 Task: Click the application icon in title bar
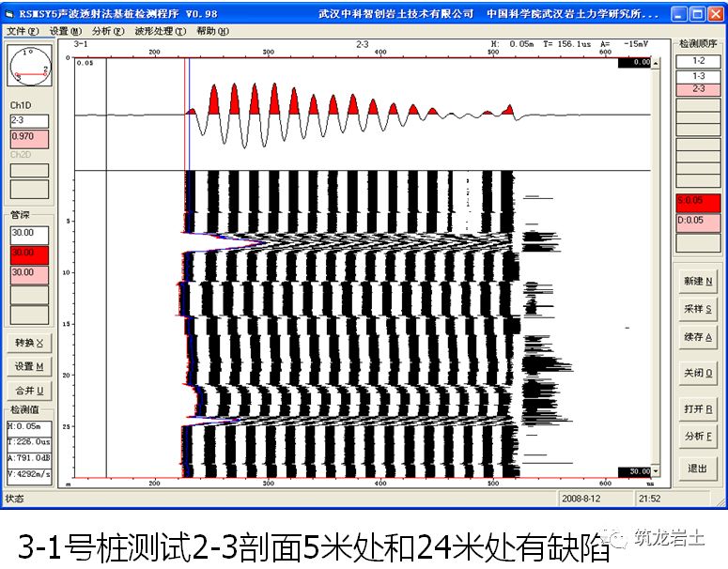[x=9, y=14]
